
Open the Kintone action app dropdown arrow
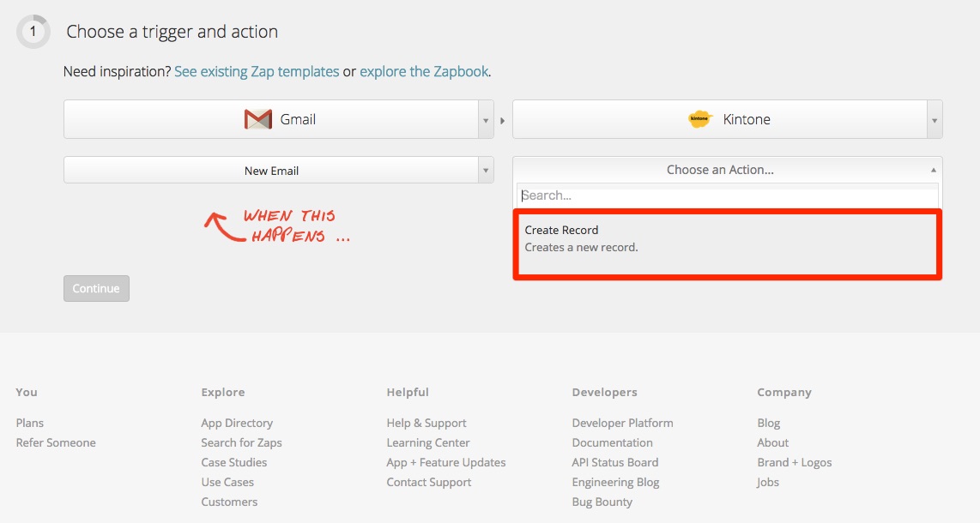click(x=935, y=120)
